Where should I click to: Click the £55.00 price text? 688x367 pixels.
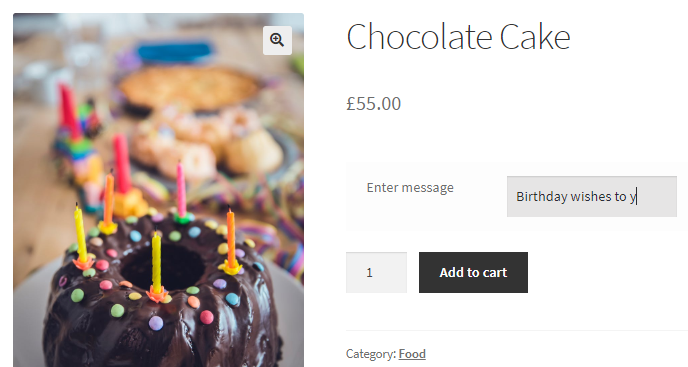(x=373, y=104)
